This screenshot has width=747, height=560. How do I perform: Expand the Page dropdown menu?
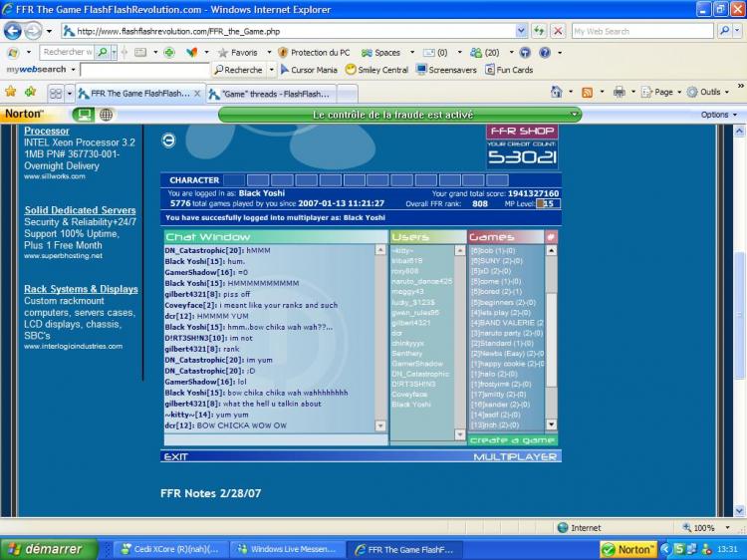[x=661, y=92]
